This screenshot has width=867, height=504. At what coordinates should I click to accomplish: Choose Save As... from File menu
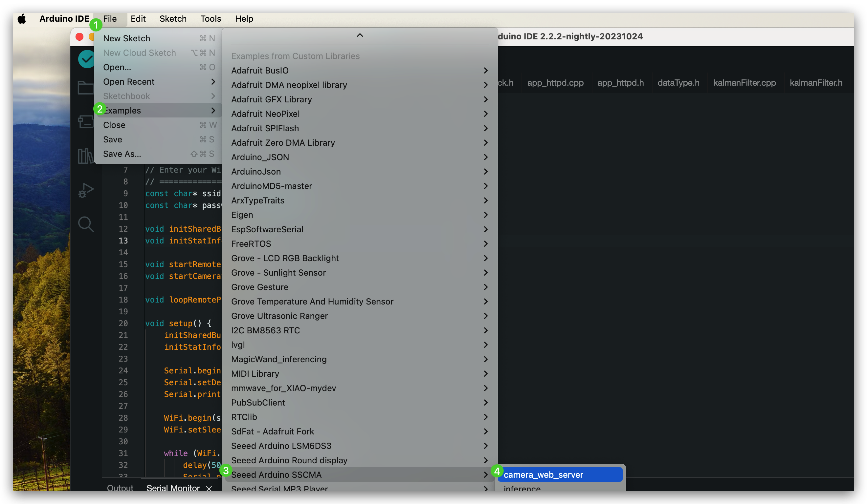158,154
